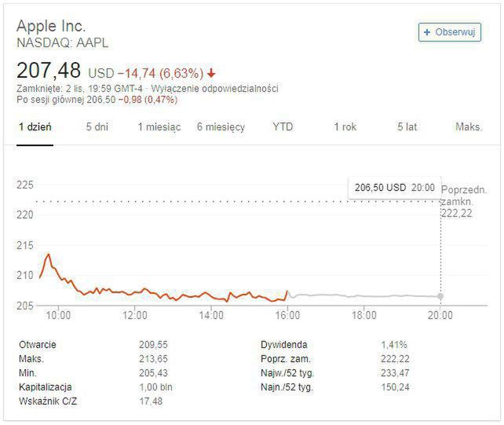Click the price peak on the orange chart line

[49, 255]
